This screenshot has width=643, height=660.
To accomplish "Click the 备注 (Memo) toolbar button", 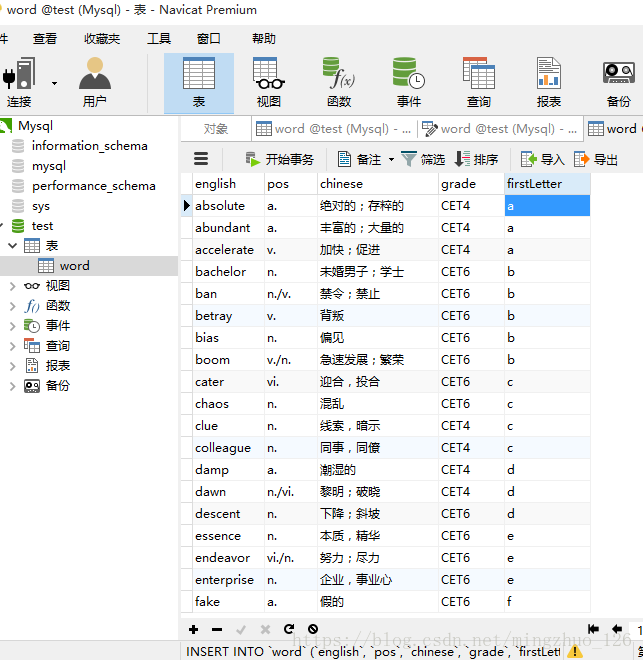I will pos(360,160).
